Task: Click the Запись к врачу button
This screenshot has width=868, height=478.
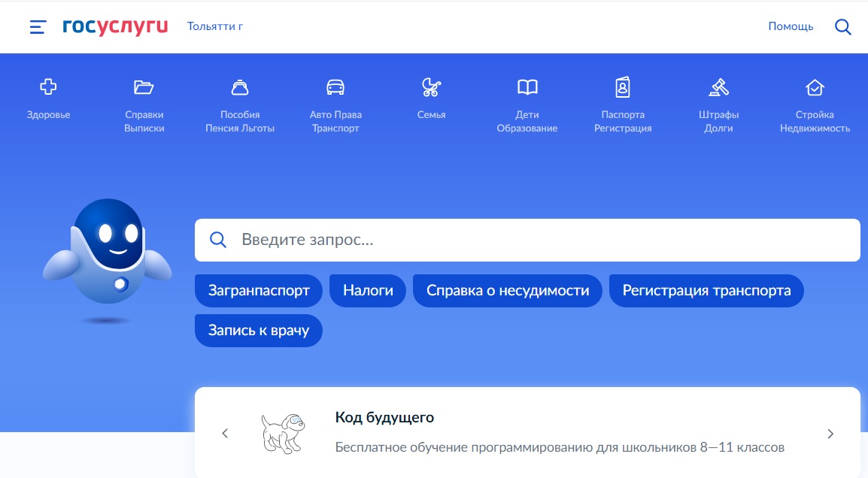Action: pos(259,330)
